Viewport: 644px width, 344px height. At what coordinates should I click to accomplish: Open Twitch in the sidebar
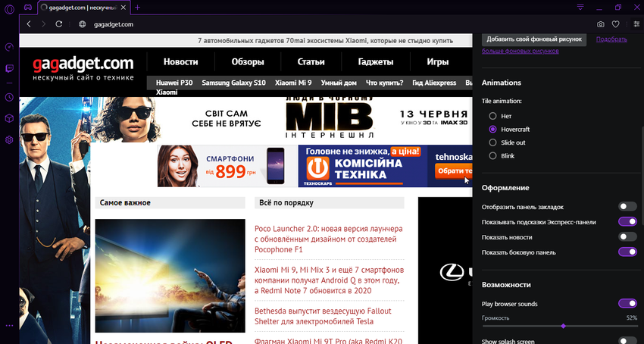tap(9, 68)
